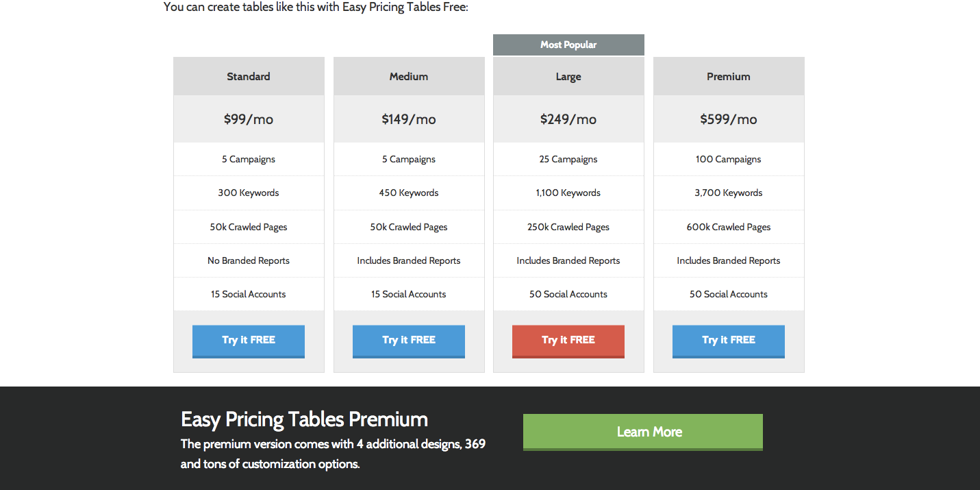The width and height of the screenshot is (980, 490).
Task: Select the Premium plan header
Action: [x=729, y=77]
